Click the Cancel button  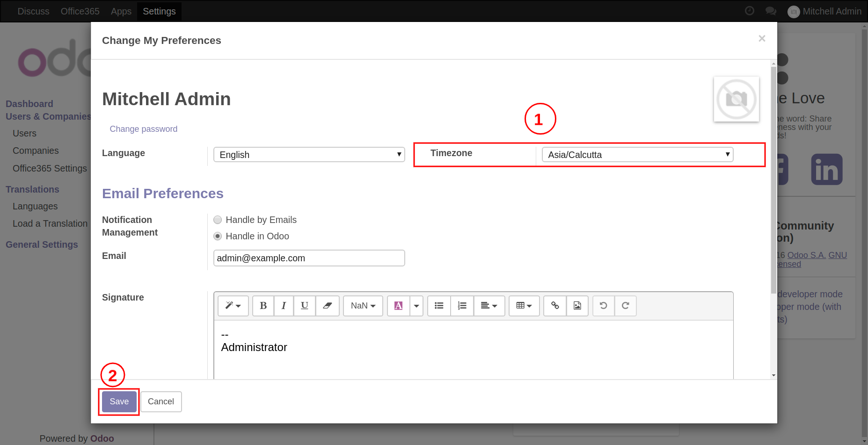[x=161, y=402]
